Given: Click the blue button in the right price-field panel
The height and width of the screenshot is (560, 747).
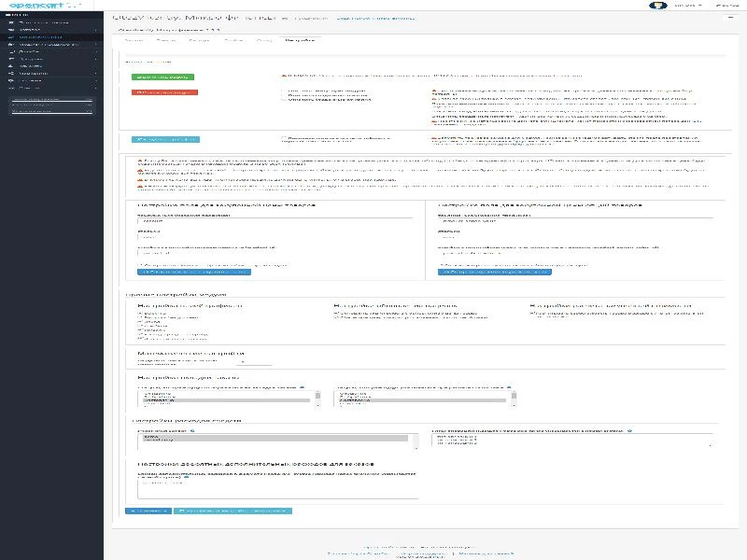Looking at the screenshot, I should [495, 272].
